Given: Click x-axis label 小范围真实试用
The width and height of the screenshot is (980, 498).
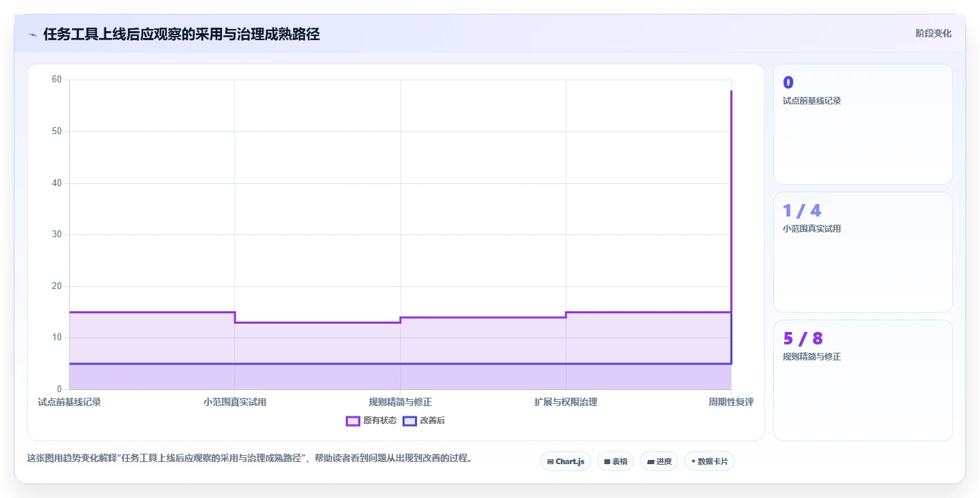Looking at the screenshot, I should pos(235,402).
